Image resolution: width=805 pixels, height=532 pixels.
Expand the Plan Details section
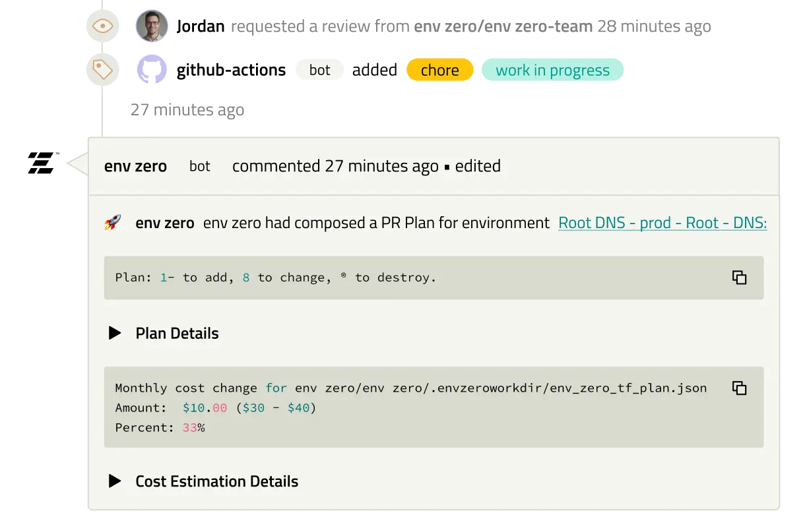[164, 334]
